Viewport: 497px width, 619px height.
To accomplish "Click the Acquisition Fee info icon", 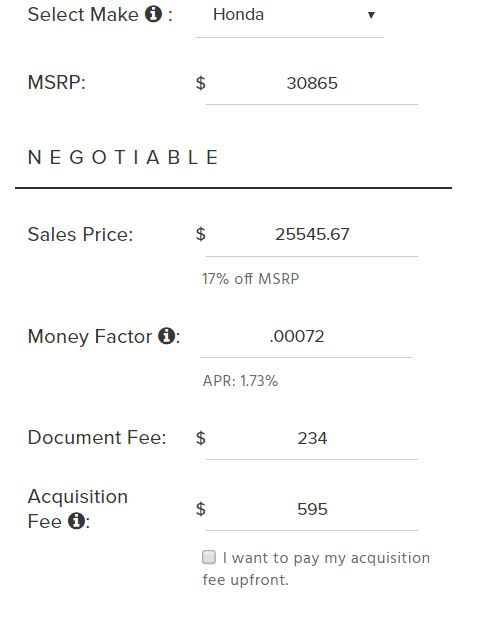I will [x=77, y=521].
